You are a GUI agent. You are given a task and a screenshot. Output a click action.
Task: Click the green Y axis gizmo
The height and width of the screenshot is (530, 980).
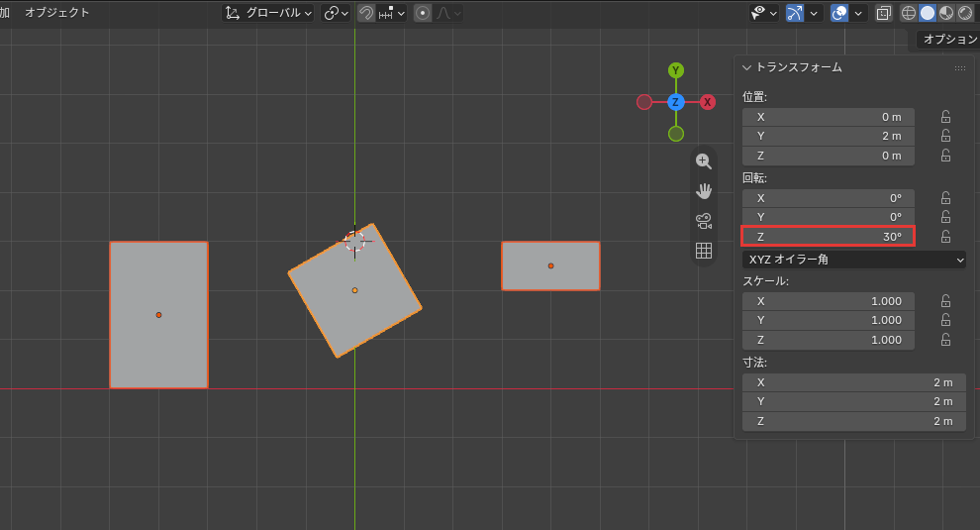pos(676,70)
